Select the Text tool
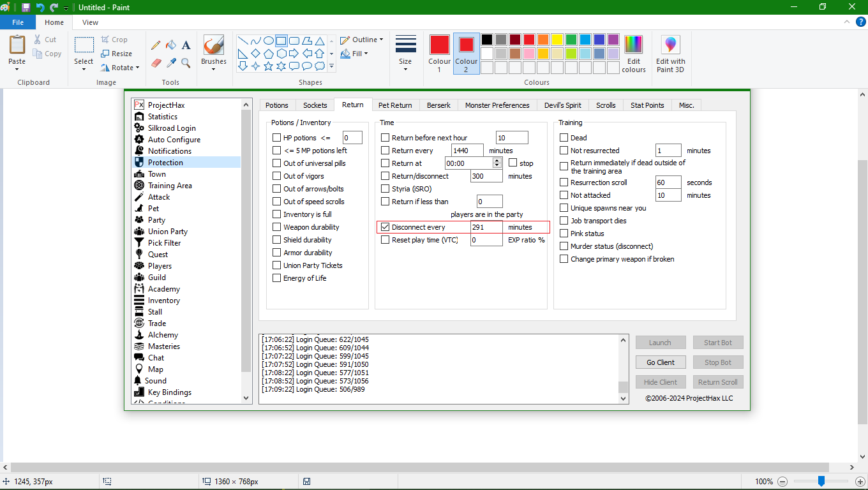The width and height of the screenshot is (868, 490). tap(186, 45)
